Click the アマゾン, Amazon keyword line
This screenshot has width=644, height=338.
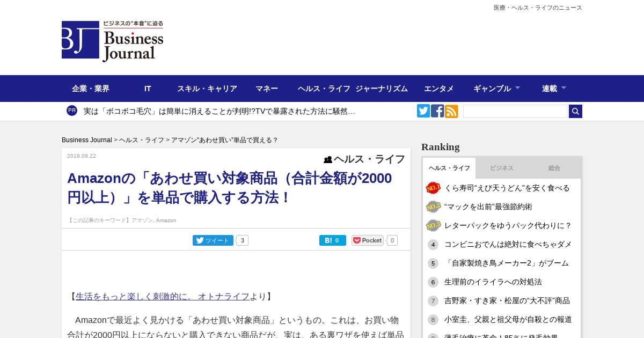click(122, 221)
